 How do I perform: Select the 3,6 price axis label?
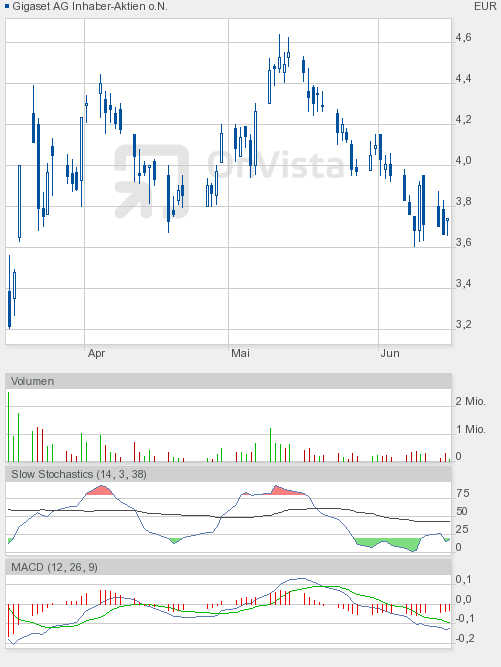point(463,242)
